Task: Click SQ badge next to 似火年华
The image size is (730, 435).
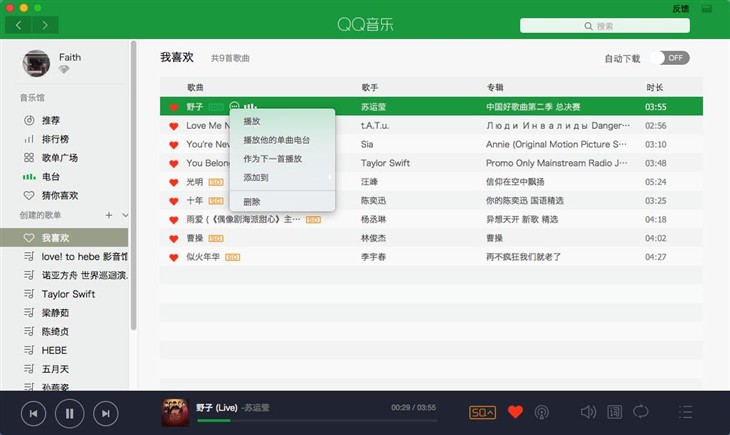Action: (x=233, y=257)
